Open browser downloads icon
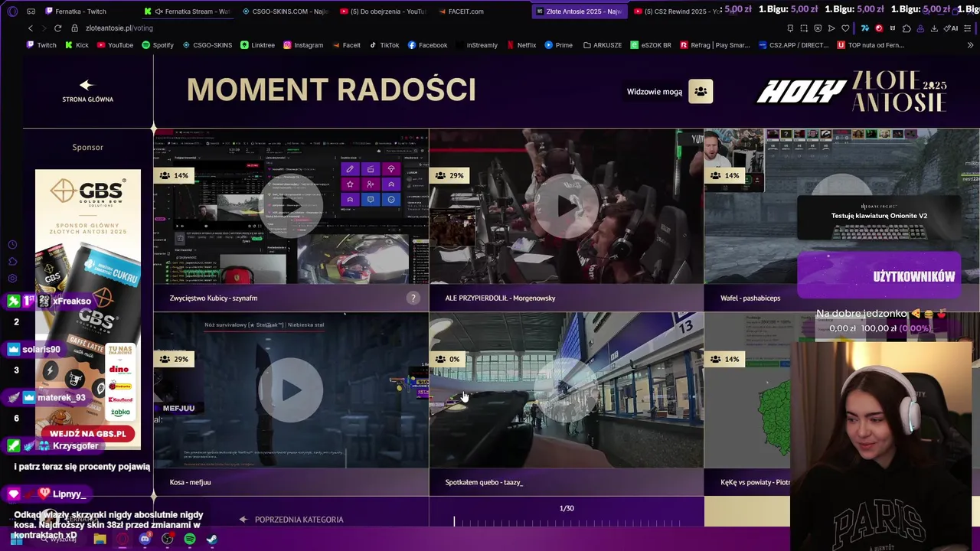The height and width of the screenshot is (551, 980). pos(933,28)
